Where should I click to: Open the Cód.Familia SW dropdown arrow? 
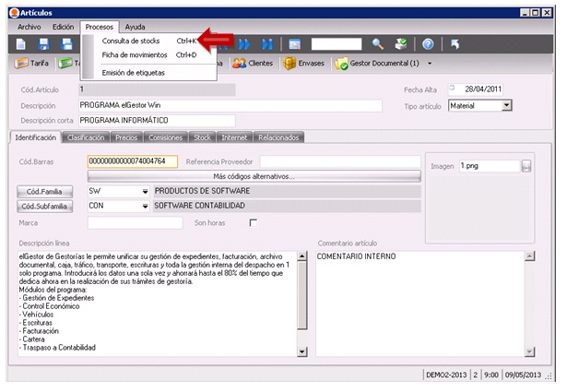145,191
